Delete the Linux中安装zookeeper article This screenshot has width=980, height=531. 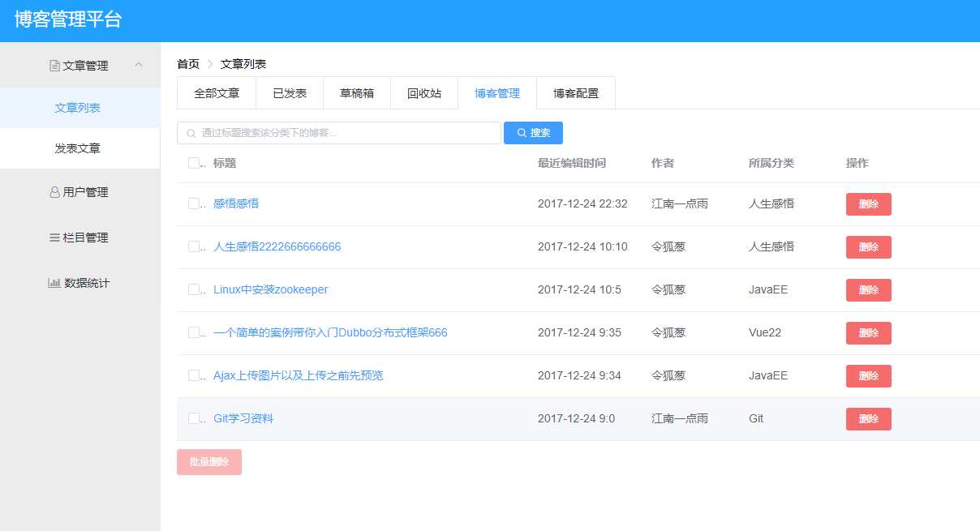click(x=868, y=290)
